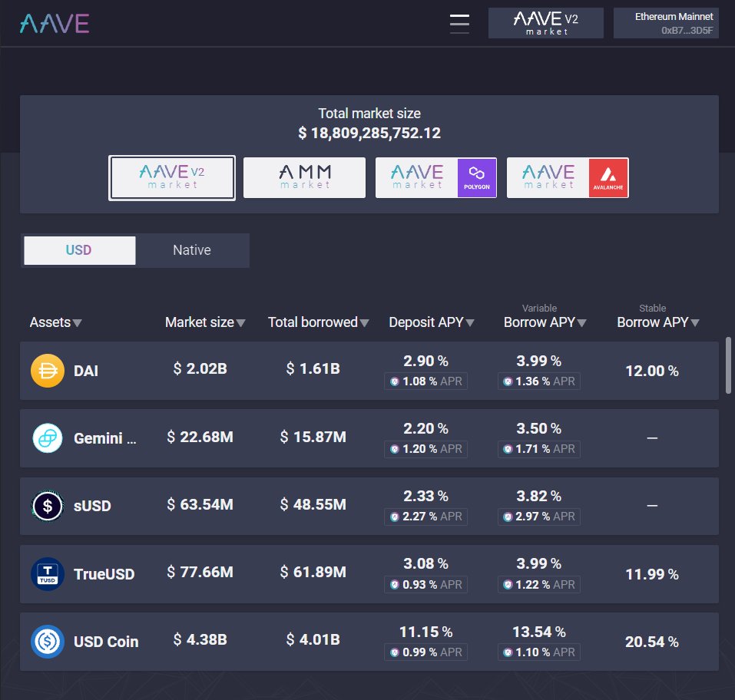The height and width of the screenshot is (700, 735).
Task: Click reward icon beside USD Coin 1.10 % APR
Action: coord(508,652)
